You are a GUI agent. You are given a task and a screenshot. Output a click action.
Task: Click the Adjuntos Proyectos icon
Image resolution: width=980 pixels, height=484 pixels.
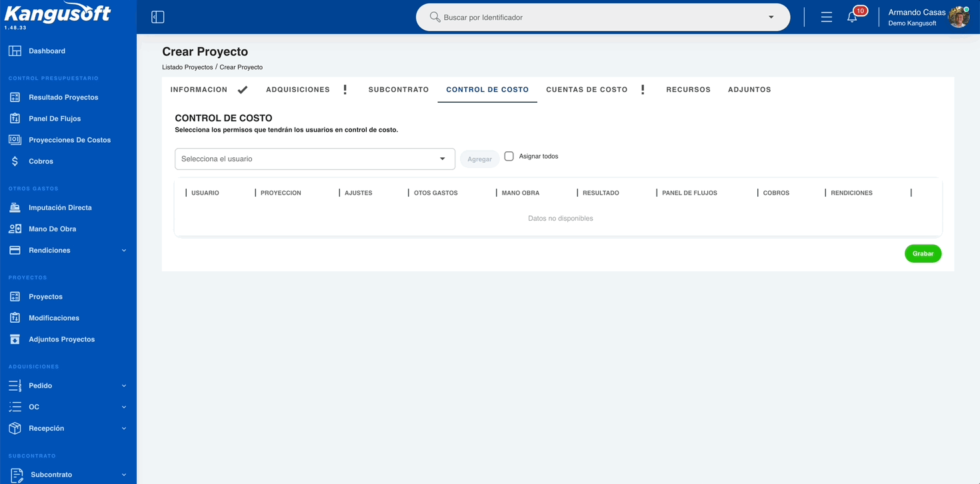pos(15,339)
